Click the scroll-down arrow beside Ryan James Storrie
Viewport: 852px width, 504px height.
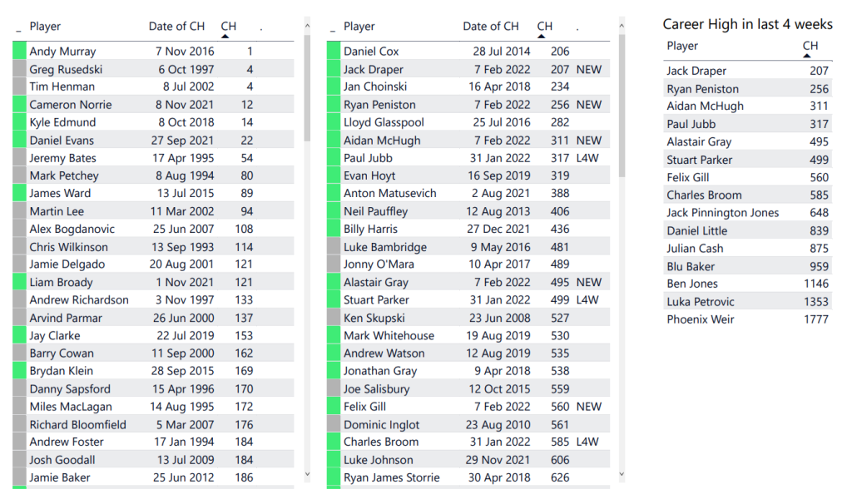pyautogui.click(x=622, y=475)
